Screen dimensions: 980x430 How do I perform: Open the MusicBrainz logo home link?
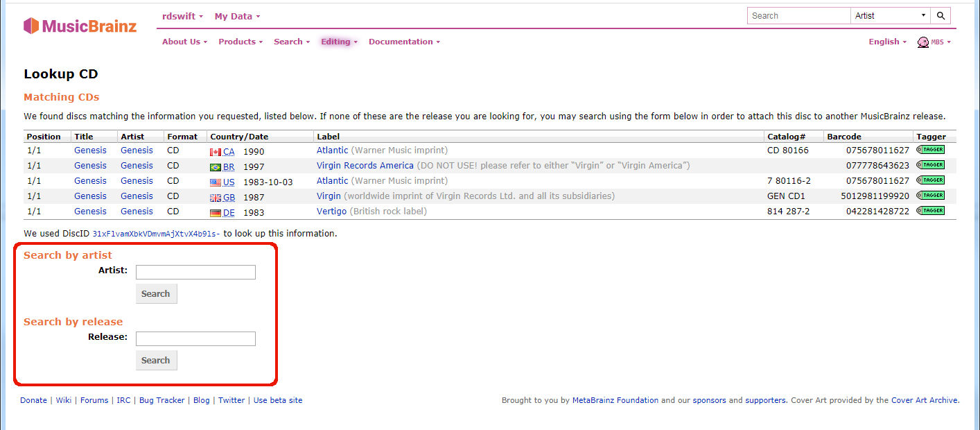80,26
